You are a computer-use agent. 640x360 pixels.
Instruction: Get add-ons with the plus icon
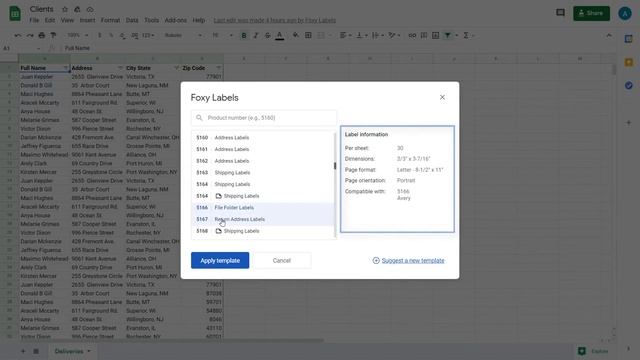tap(629, 122)
